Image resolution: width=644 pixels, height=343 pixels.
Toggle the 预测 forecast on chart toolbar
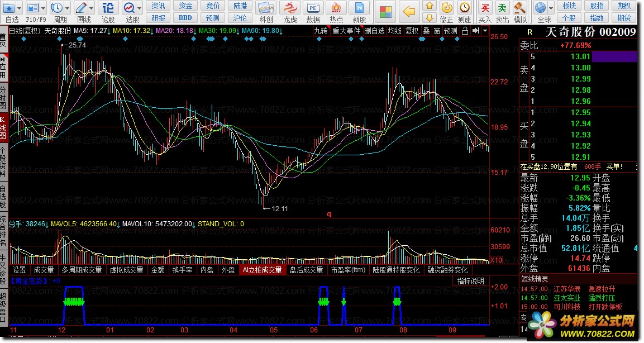pos(450,31)
